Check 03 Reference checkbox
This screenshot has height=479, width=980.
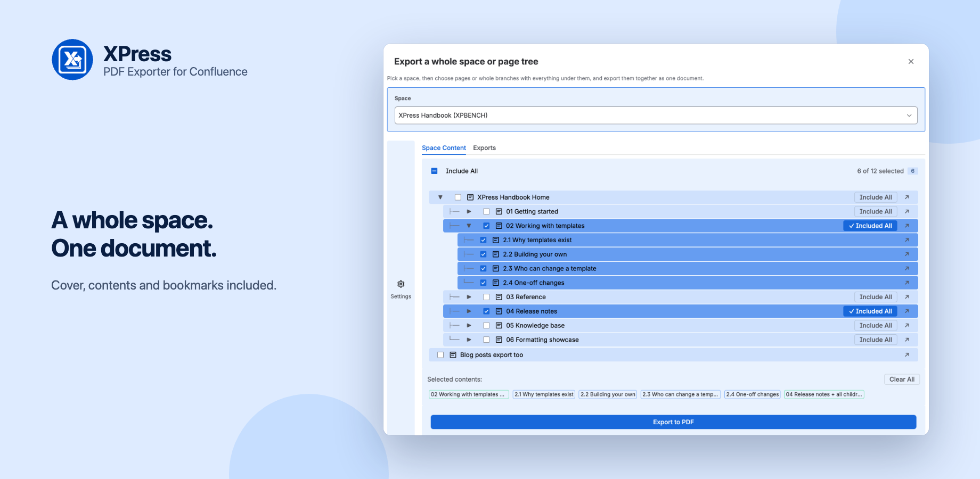point(486,297)
